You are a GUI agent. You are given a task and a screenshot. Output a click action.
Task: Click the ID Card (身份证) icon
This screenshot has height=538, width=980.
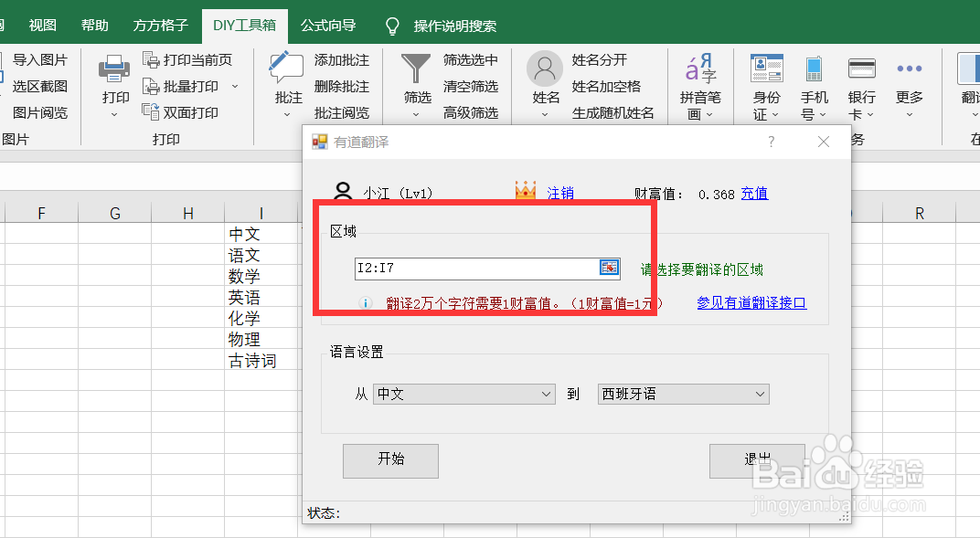tap(766, 68)
